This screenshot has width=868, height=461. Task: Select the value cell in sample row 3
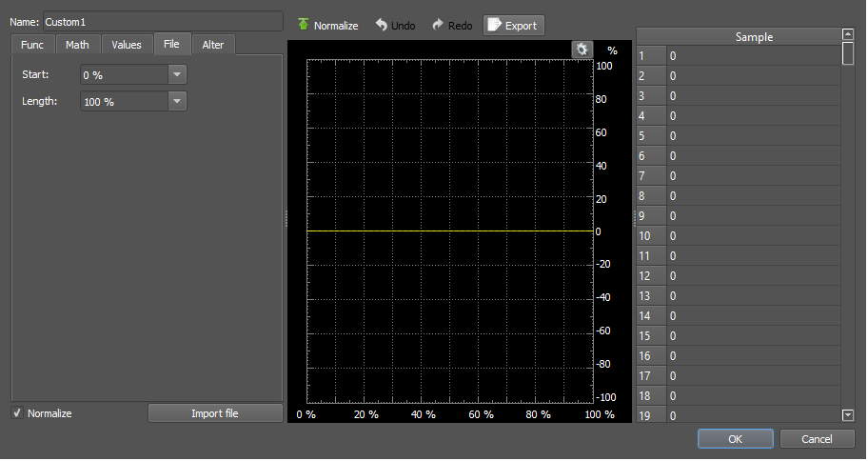coord(754,96)
